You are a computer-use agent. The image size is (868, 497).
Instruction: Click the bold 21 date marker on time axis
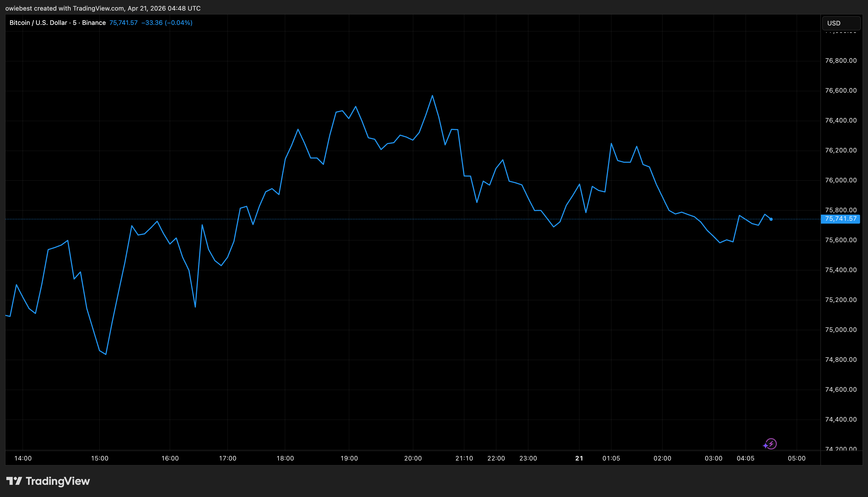point(579,458)
